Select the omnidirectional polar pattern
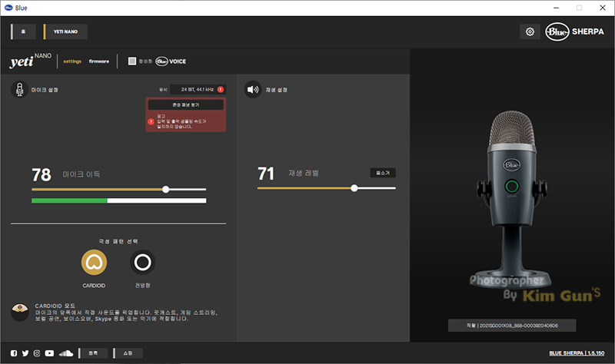 tap(143, 262)
